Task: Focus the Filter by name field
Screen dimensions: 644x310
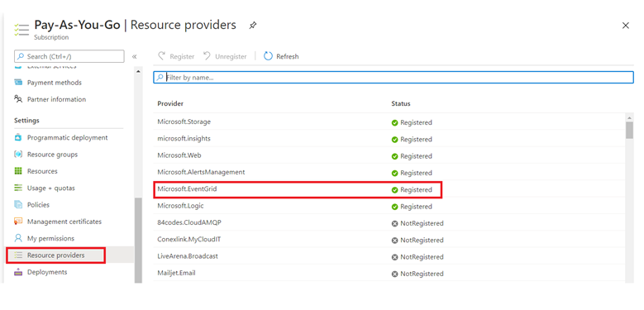Action: pyautogui.click(x=394, y=77)
